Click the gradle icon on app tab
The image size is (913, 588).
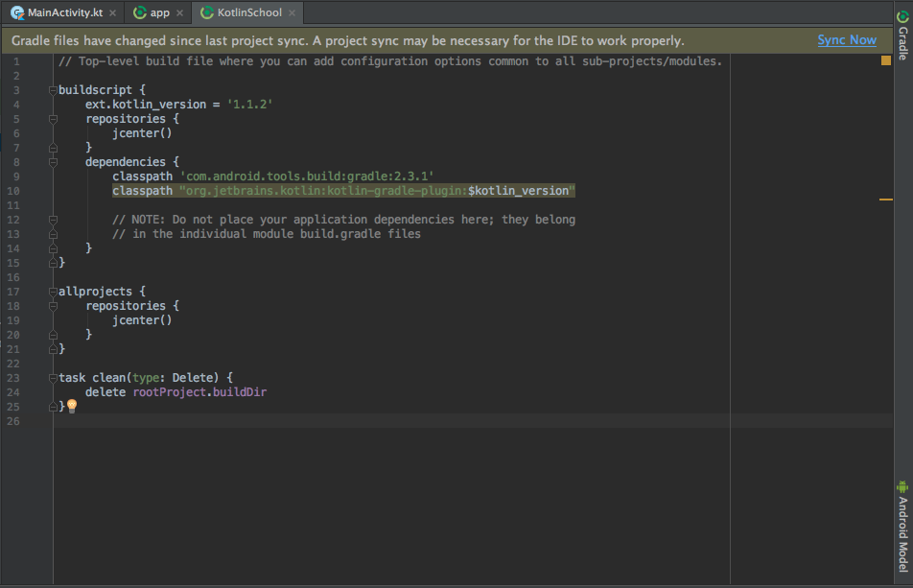click(x=140, y=12)
